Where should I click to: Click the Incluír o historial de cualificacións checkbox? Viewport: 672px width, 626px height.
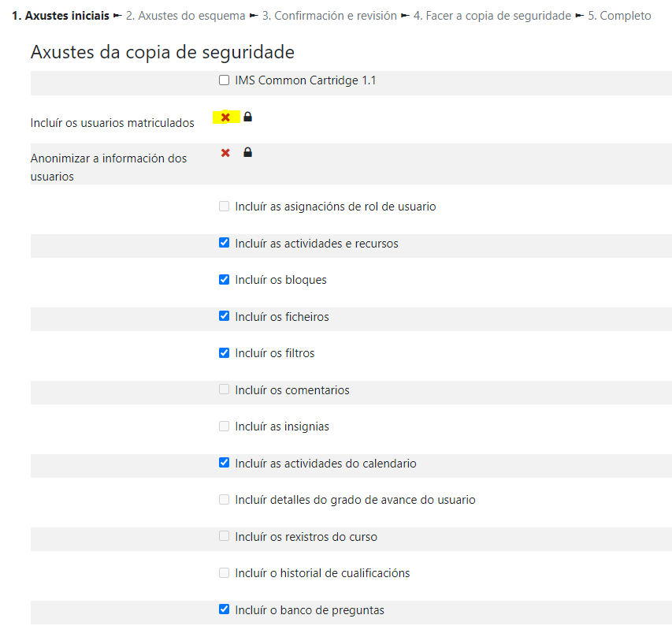tap(225, 573)
